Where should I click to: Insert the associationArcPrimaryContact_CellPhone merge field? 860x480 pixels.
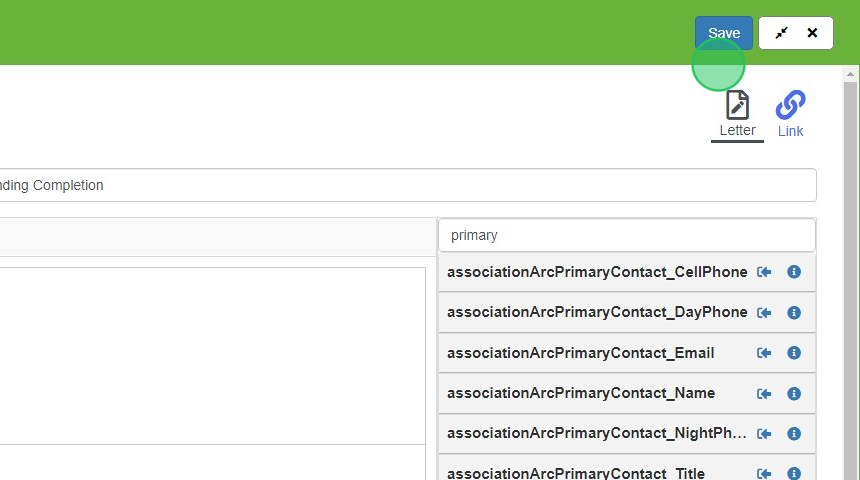click(764, 272)
